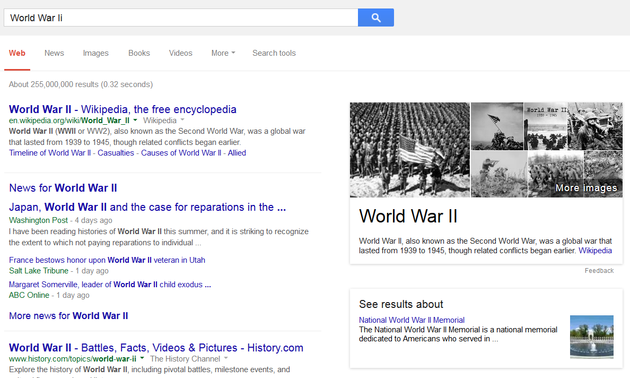Open National World War II Memorial link

(411, 320)
